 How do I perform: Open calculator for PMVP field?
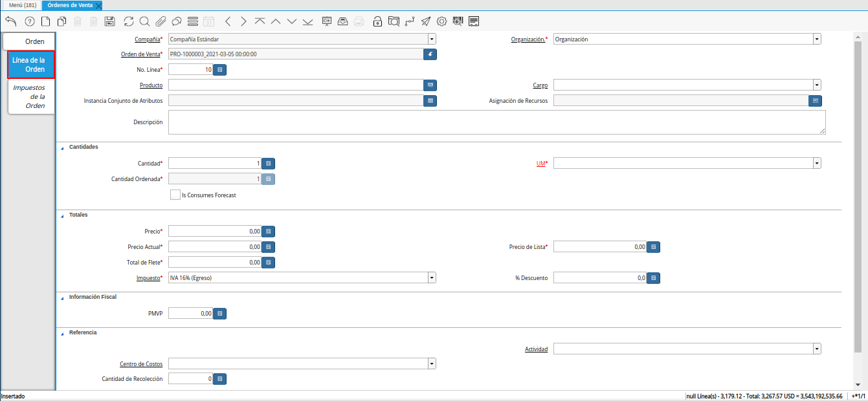point(220,314)
